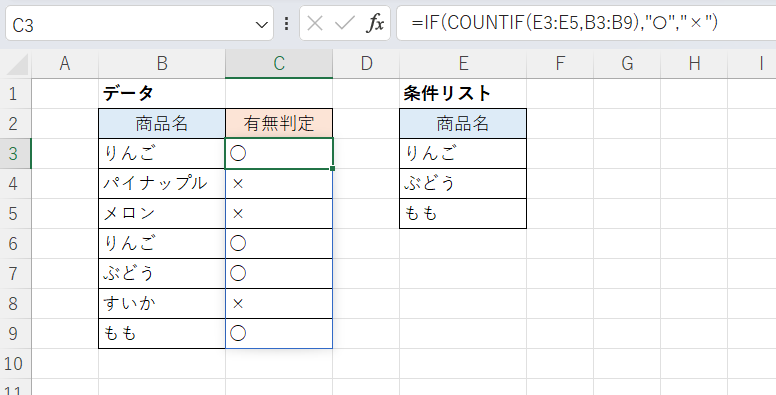Select りんご cell in row 6 of column B
This screenshot has height=395, width=776.
click(162, 244)
